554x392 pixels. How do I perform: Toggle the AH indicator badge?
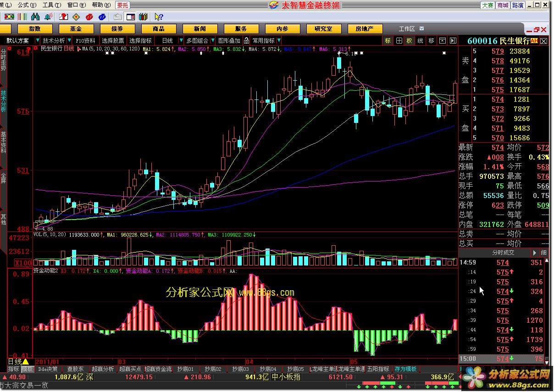pos(534,40)
